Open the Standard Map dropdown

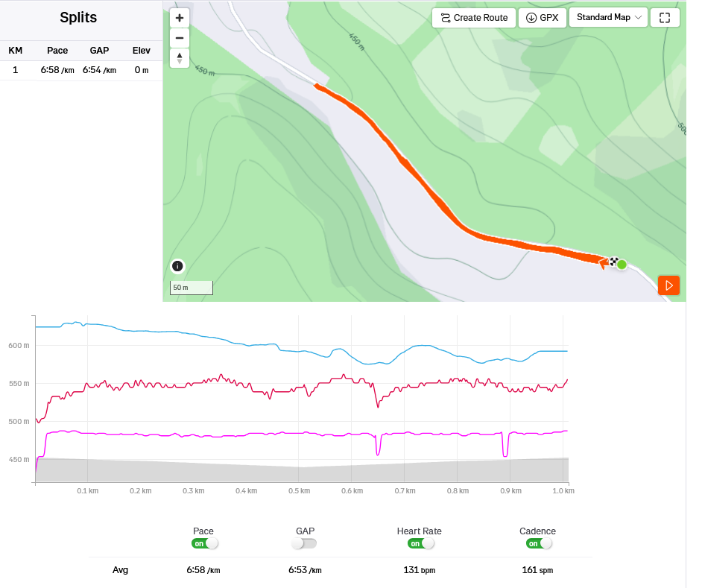tap(608, 18)
